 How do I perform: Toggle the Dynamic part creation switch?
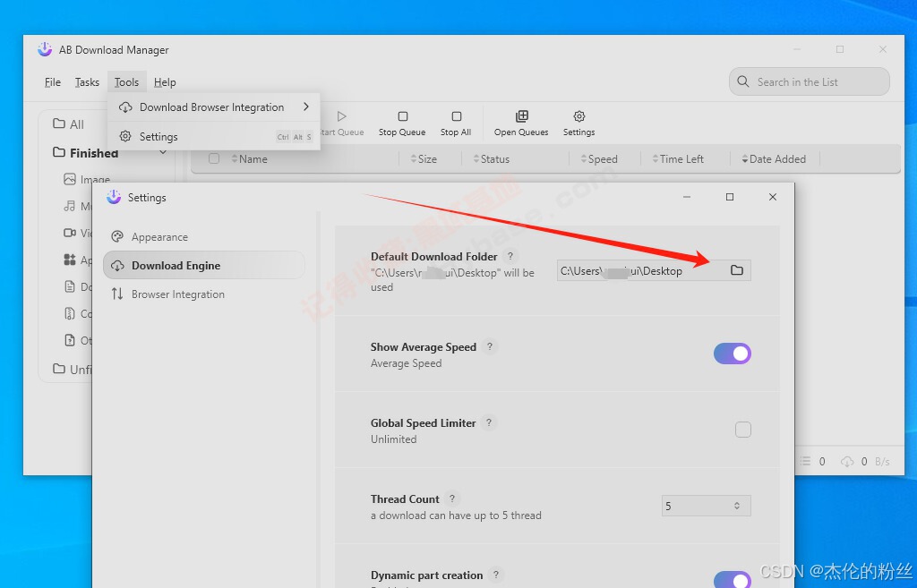pos(733,580)
